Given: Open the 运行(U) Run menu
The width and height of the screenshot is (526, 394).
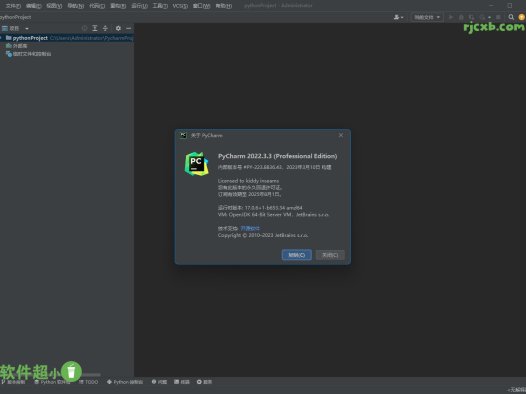Looking at the screenshot, I should [139, 6].
